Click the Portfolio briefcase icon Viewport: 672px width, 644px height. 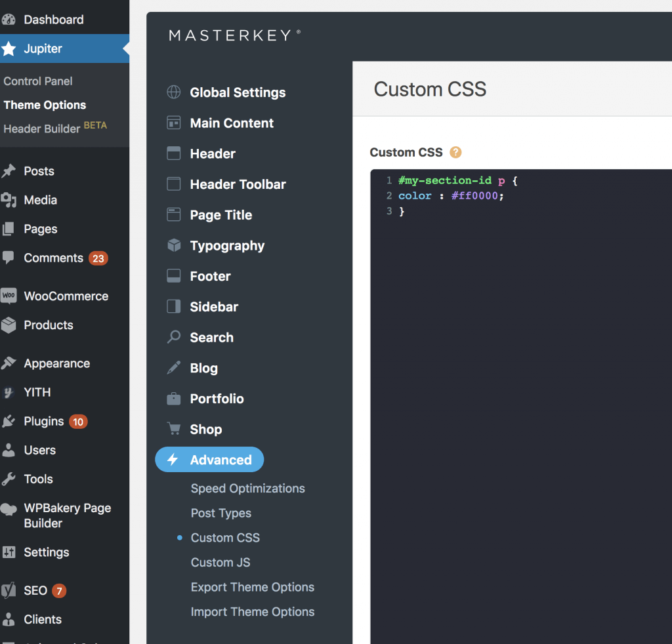tap(173, 399)
